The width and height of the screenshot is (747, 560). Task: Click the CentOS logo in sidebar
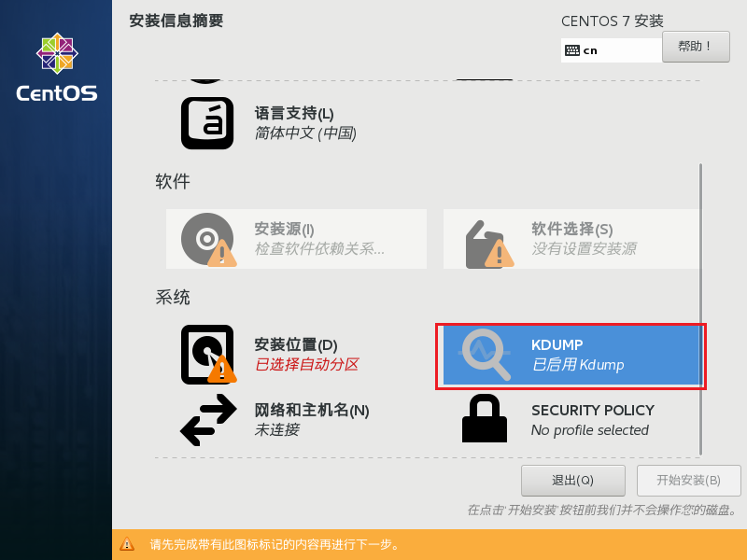pyautogui.click(x=57, y=67)
